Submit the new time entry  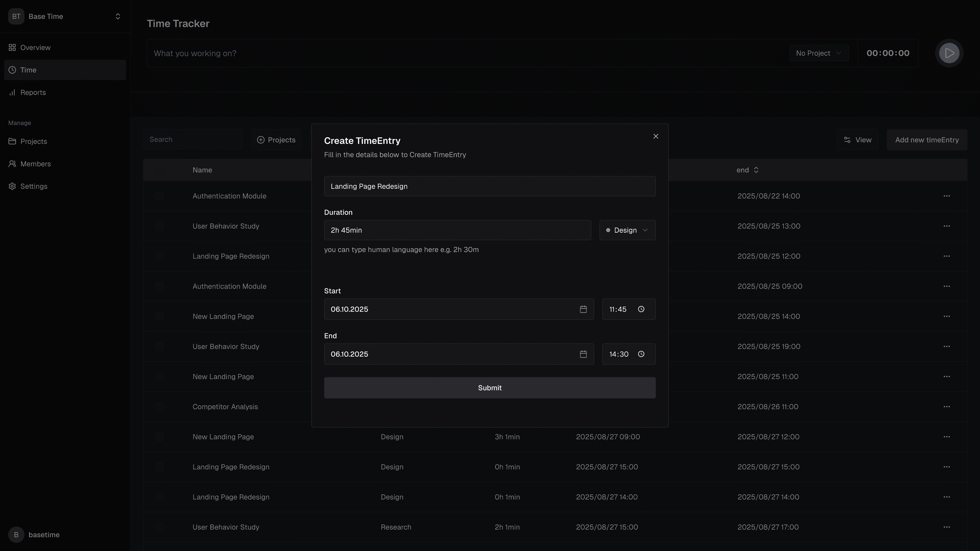(x=490, y=388)
